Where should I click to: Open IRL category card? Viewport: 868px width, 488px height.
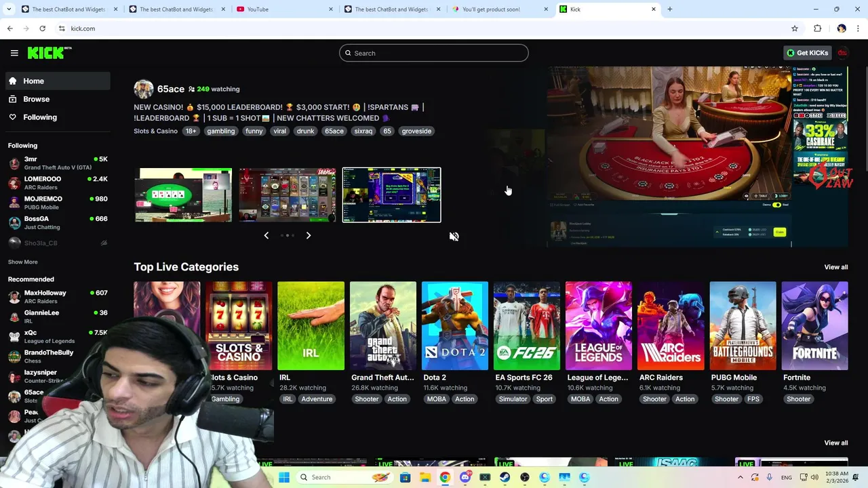pyautogui.click(x=311, y=326)
